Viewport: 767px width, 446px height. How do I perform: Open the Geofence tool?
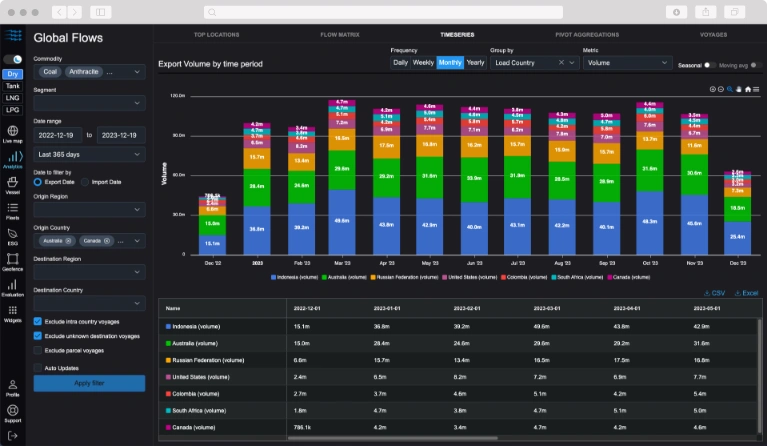(x=13, y=262)
